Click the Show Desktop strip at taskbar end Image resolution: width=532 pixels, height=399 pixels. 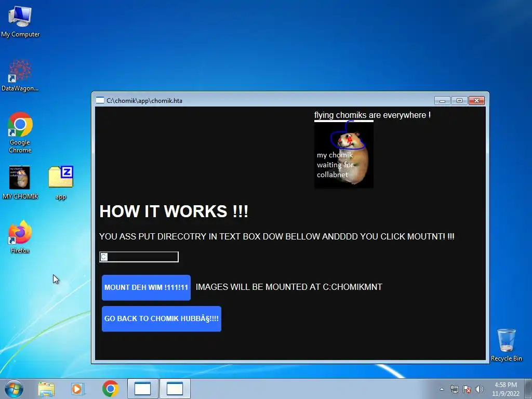[x=528, y=389]
